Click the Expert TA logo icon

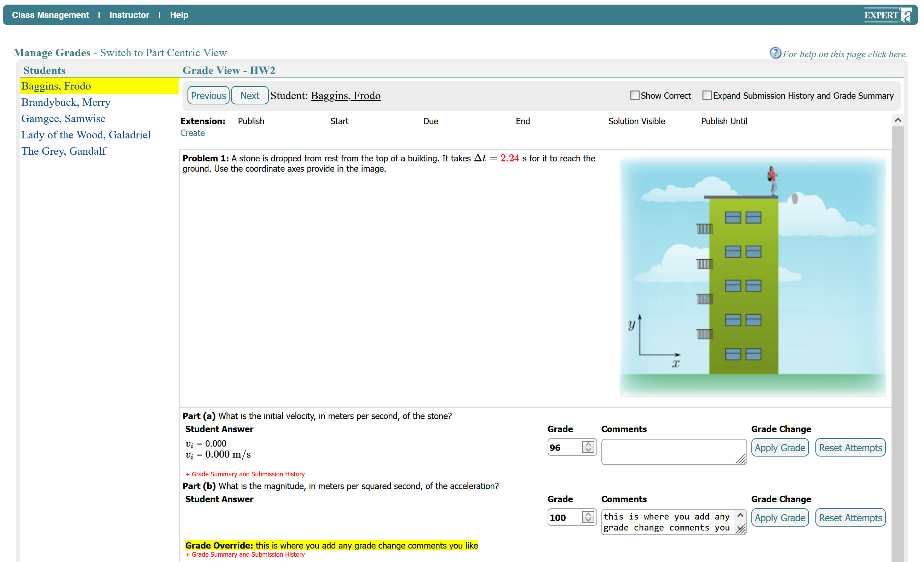coord(887,15)
